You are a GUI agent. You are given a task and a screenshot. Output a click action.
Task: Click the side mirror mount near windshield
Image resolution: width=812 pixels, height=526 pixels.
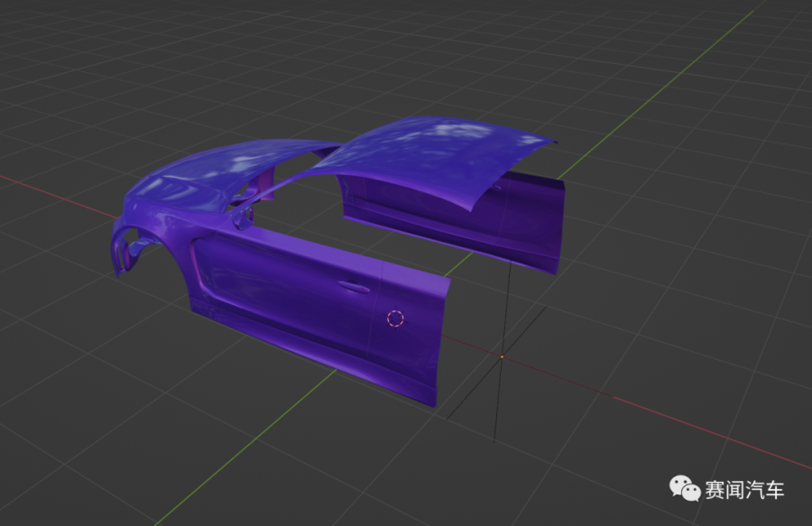point(242,218)
